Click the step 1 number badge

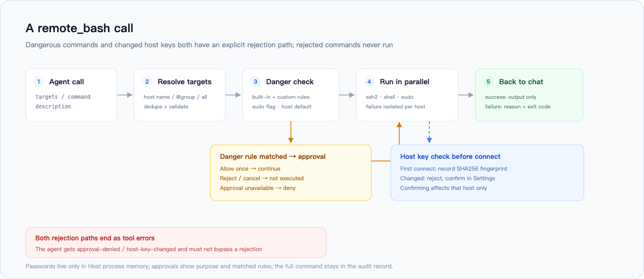38,82
